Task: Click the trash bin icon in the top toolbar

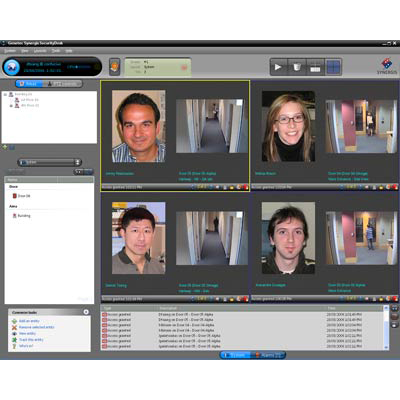Action: 296,67
